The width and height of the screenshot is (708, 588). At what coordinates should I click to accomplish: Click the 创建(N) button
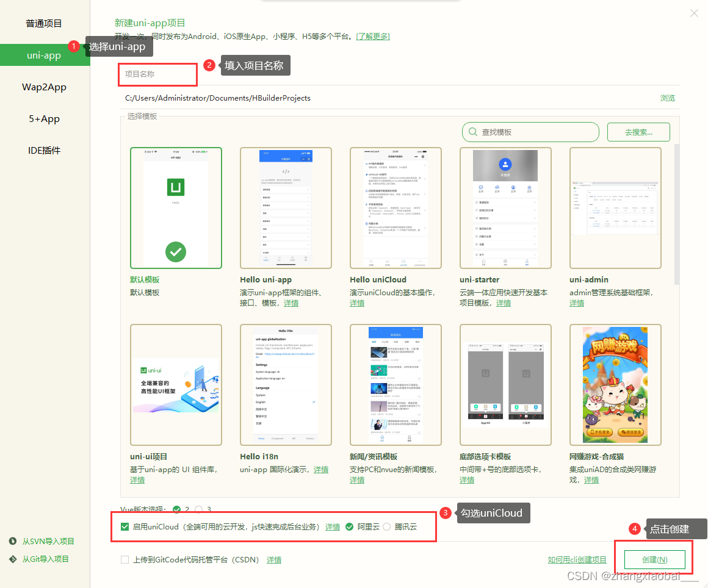655,559
